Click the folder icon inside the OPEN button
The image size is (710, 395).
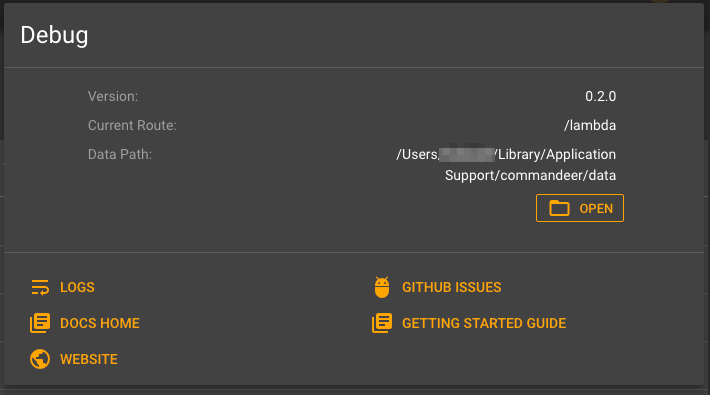coord(559,208)
